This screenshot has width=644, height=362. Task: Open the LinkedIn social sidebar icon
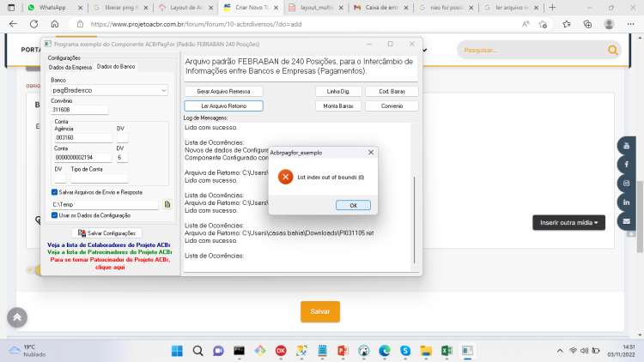point(626,202)
